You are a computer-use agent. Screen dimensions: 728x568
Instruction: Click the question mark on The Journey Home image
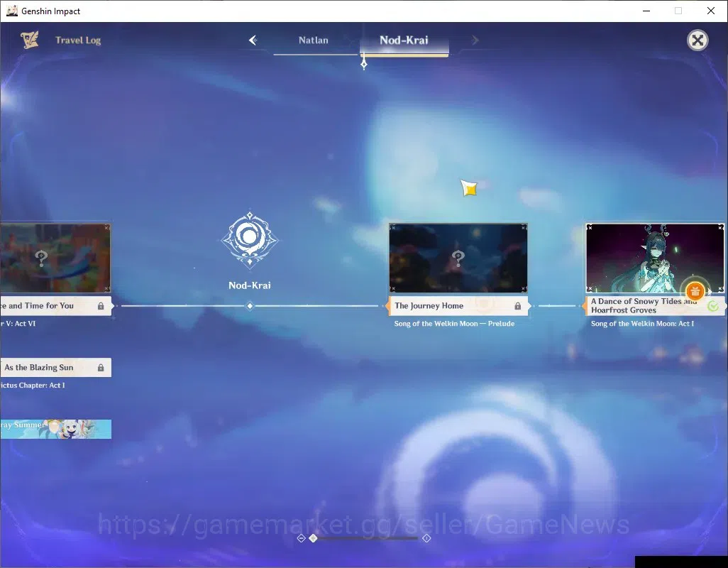[458, 258]
